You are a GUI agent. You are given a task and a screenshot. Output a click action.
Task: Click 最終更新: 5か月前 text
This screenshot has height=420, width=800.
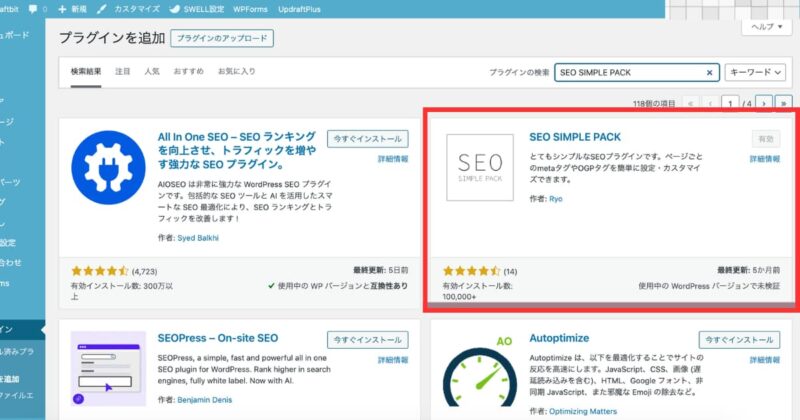coord(748,270)
